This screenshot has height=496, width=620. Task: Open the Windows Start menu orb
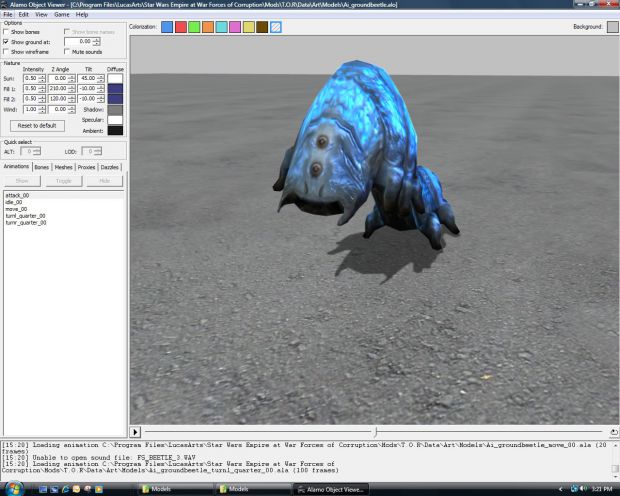click(x=15, y=489)
